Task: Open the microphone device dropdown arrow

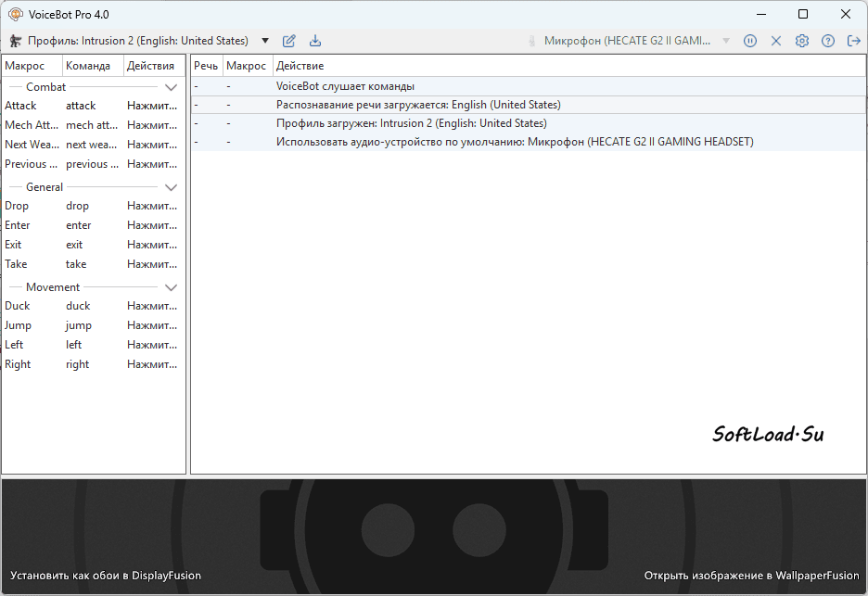Action: (726, 41)
